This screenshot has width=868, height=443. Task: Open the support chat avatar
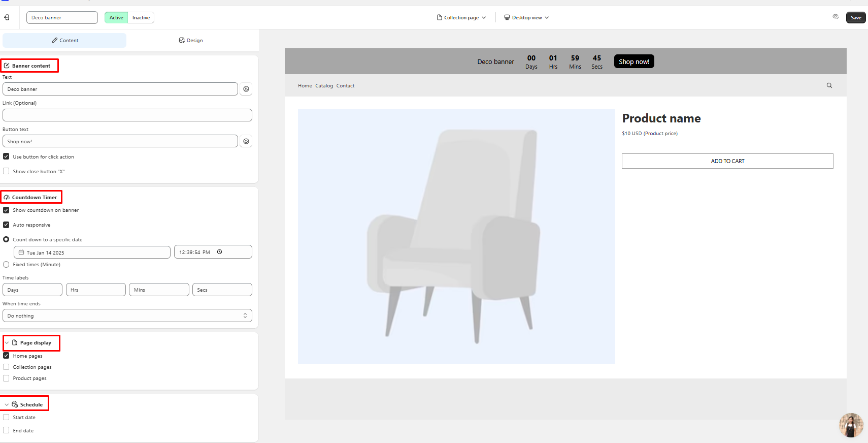[851, 425]
